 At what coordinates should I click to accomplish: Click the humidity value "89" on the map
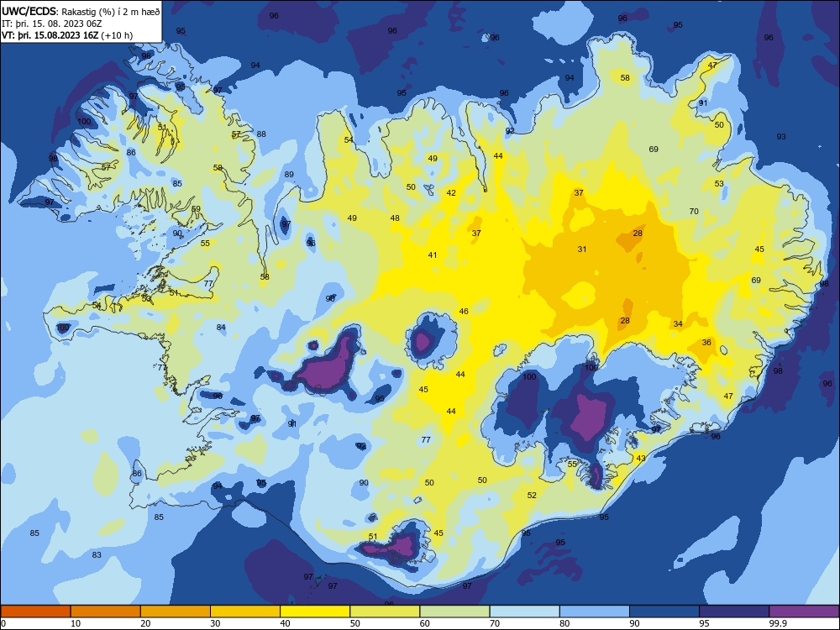(x=289, y=175)
